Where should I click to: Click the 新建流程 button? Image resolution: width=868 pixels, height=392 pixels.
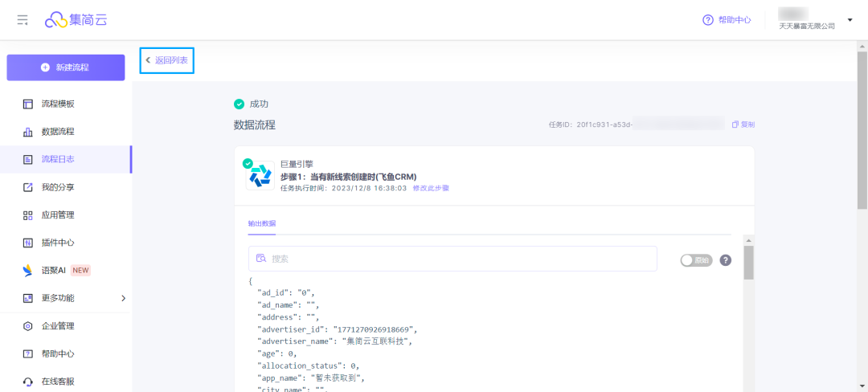tap(66, 67)
